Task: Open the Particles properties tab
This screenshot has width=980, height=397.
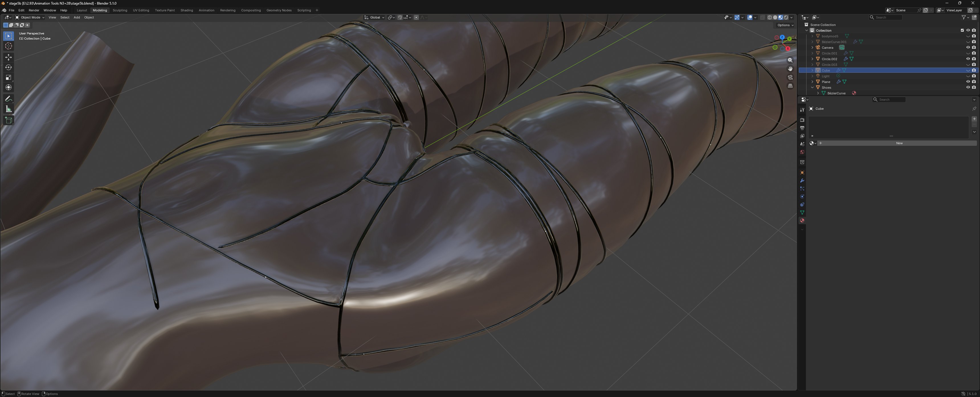Action: click(x=802, y=189)
